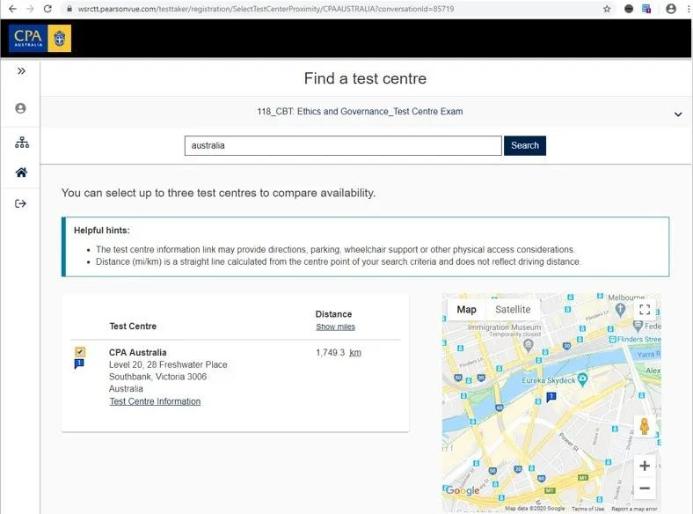Screen dimensions: 693x514
Task: Expand the 118_CBT exam details chevron
Action: point(678,114)
